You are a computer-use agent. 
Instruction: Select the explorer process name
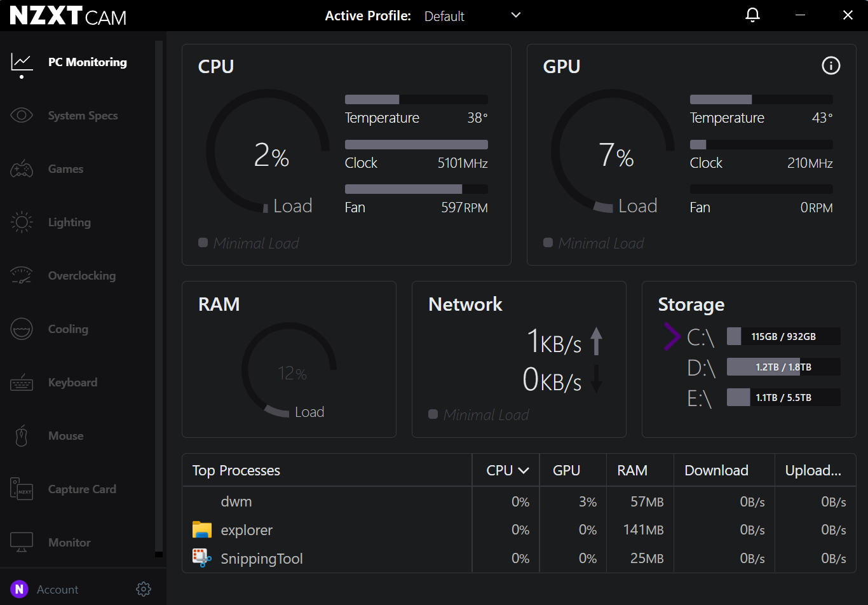point(247,530)
